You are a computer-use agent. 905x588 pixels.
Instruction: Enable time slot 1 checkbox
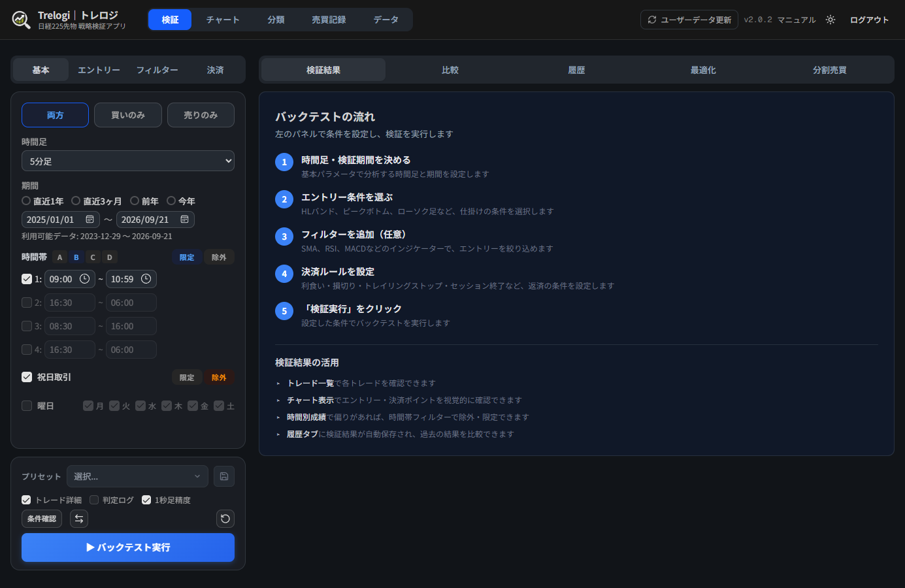27,279
